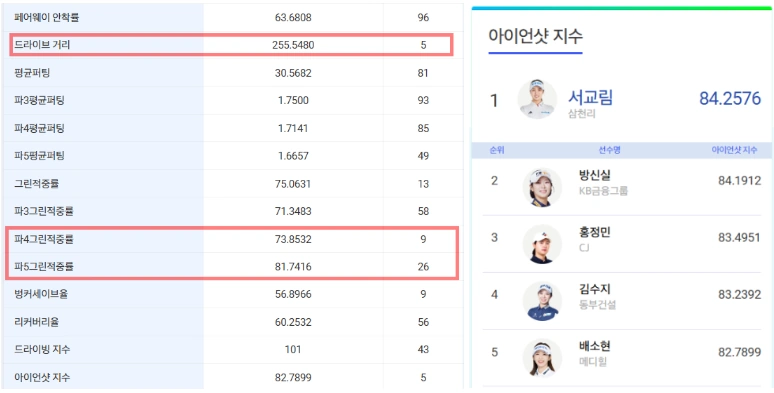Screen dimensions: 774x393
Task: Click the 아이언샷 지수 panel heading
Action: pyautogui.click(x=536, y=36)
